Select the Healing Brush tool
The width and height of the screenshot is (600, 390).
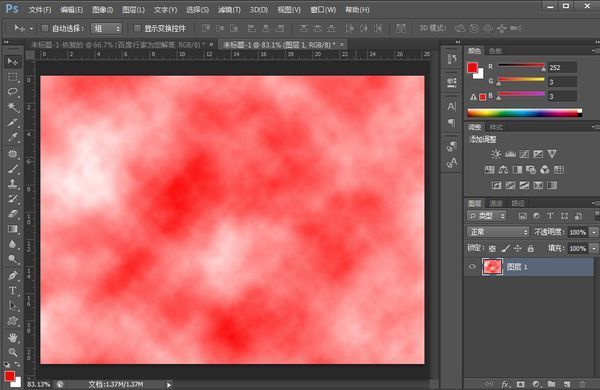13,153
